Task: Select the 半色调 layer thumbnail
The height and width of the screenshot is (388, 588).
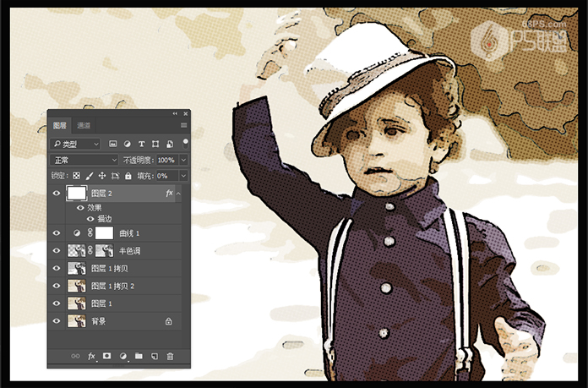Action: pyautogui.click(x=76, y=250)
